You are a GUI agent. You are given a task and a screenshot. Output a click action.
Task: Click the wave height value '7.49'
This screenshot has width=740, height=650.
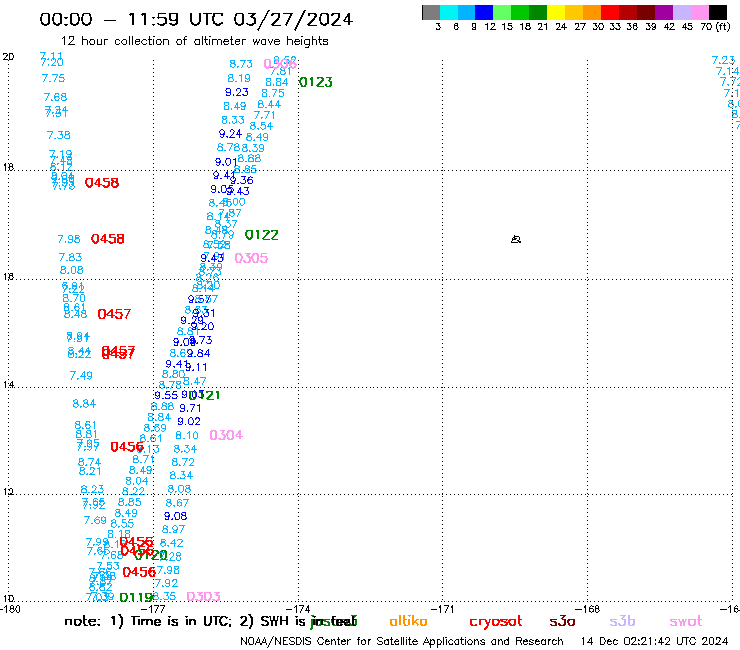(81, 376)
